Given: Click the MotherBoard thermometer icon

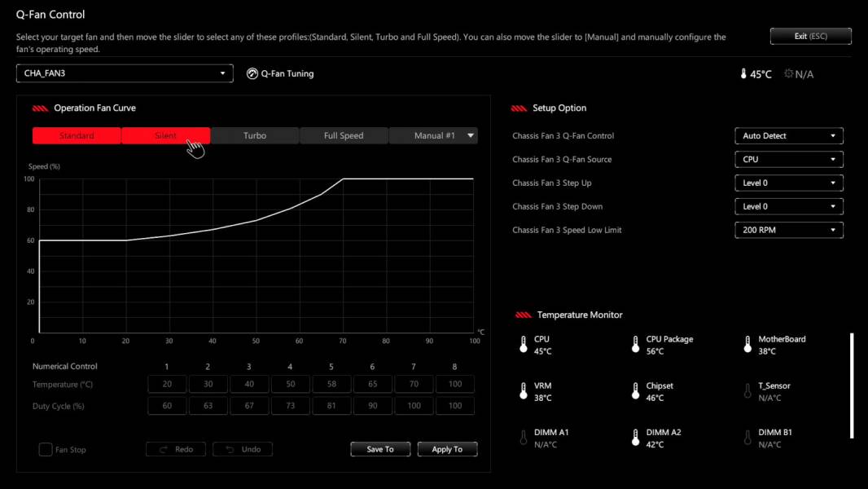Looking at the screenshot, I should pyautogui.click(x=747, y=345).
